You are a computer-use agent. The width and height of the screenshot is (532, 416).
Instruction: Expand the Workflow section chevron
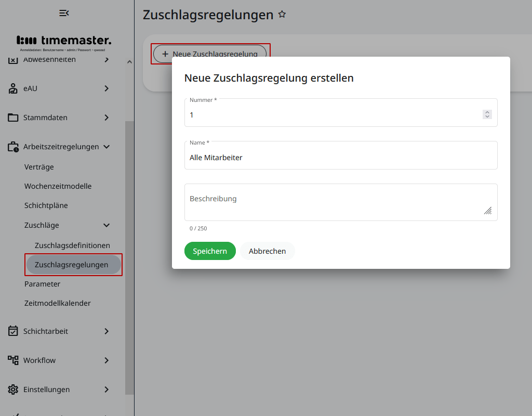click(107, 360)
